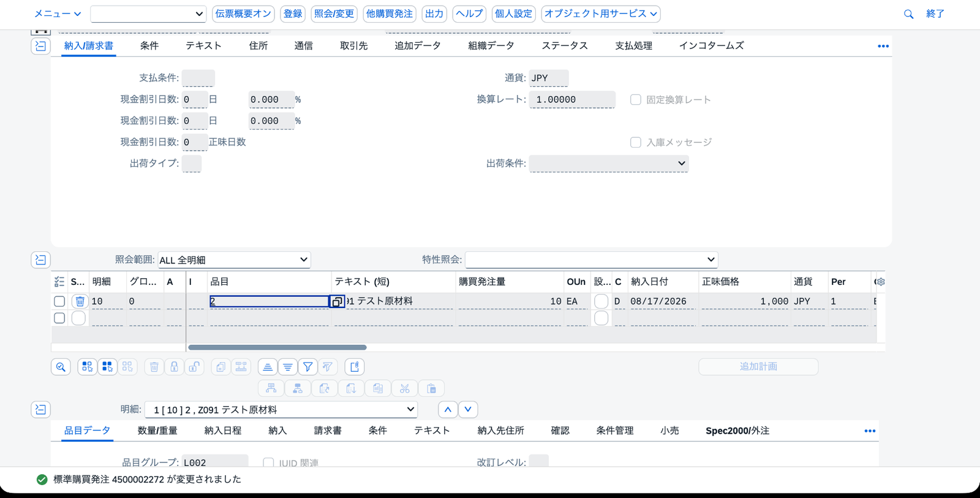This screenshot has height=498, width=980.
Task: Click the sort descending toolbar icon
Action: pos(287,367)
